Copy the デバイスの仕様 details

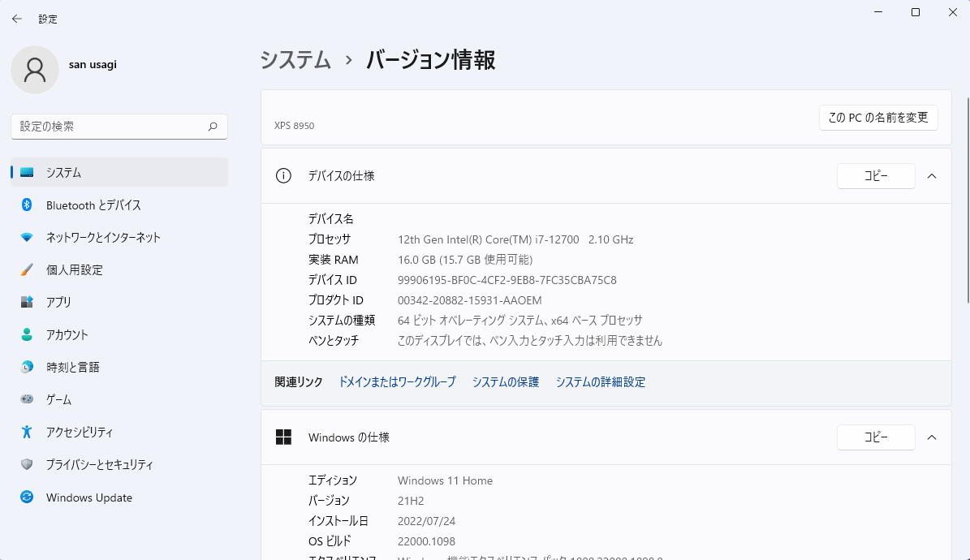(x=876, y=176)
